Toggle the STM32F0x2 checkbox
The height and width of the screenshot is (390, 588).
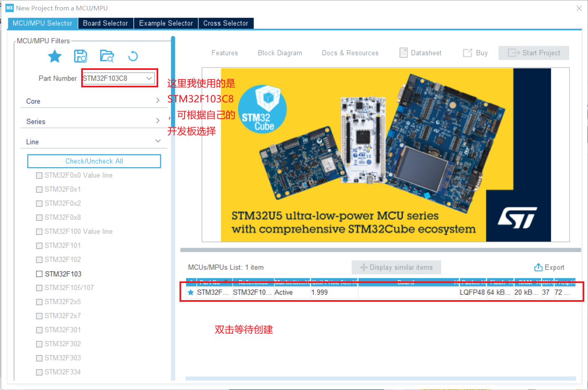coord(39,204)
